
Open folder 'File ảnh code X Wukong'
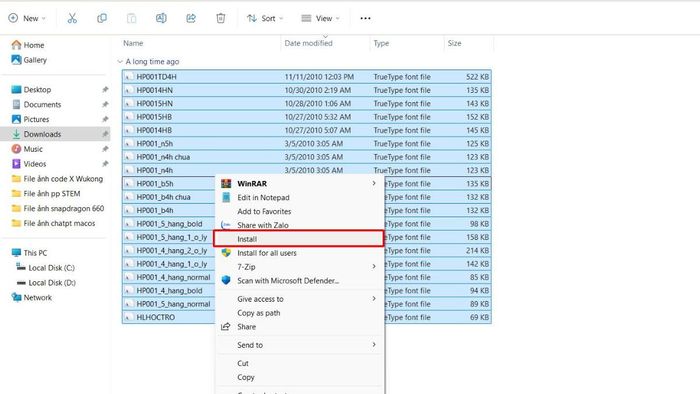click(57, 178)
